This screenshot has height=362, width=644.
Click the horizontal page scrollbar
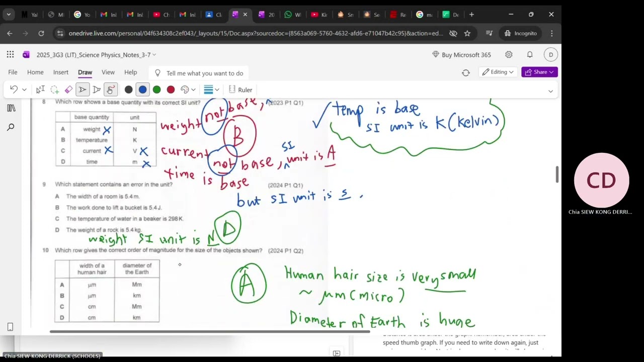point(210,331)
